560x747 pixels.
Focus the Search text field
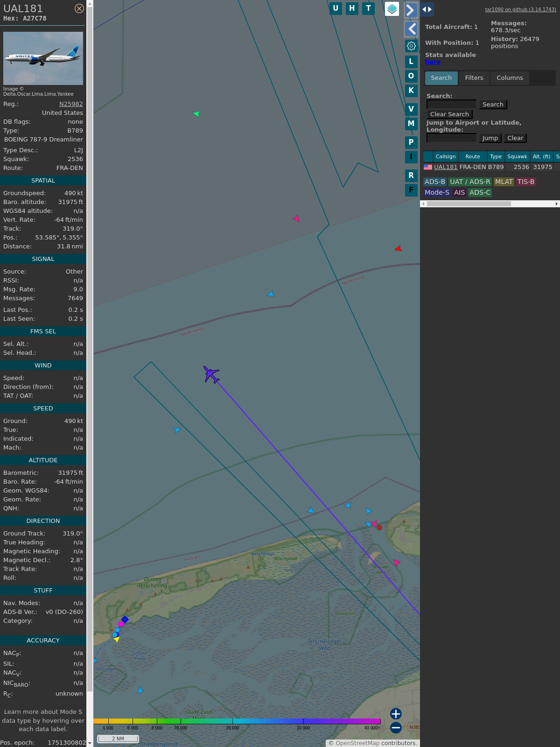pyautogui.click(x=451, y=105)
